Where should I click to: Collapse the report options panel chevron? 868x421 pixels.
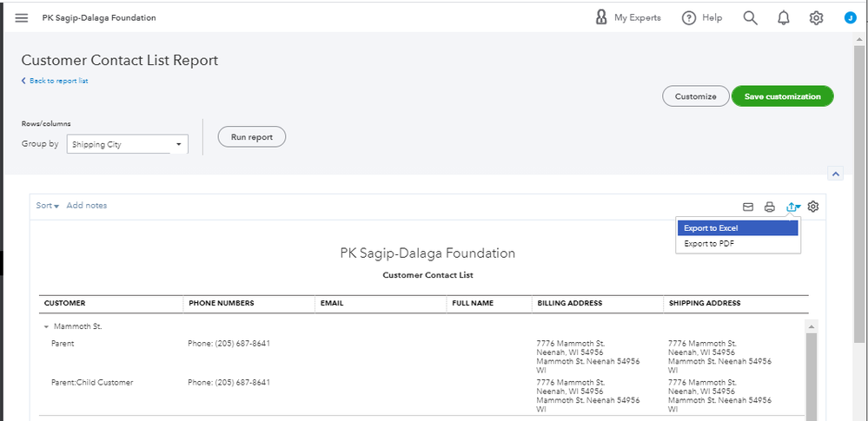click(x=836, y=174)
